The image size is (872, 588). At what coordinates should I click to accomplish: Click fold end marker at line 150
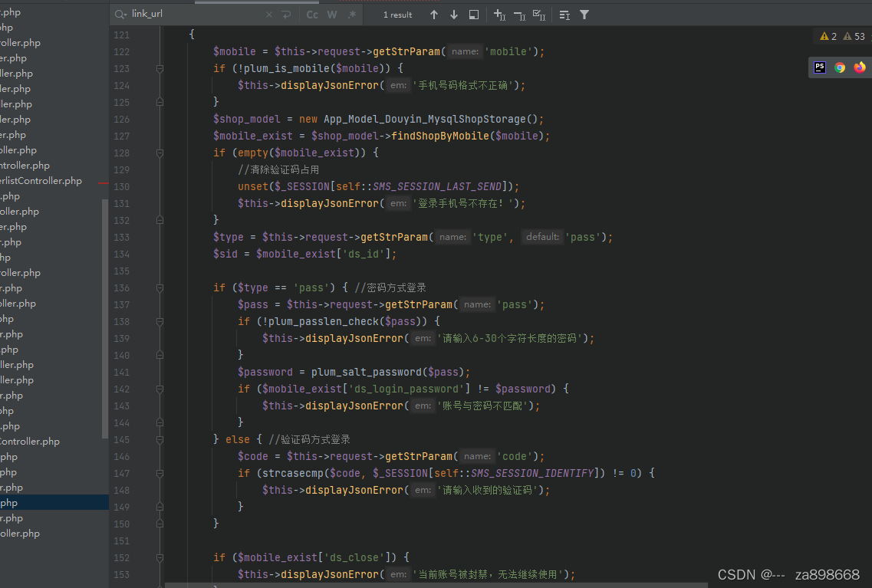[160, 524]
